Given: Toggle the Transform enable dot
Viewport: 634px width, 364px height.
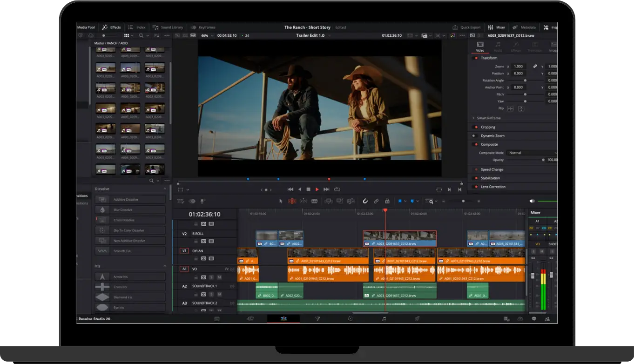Looking at the screenshot, I should [x=476, y=58].
